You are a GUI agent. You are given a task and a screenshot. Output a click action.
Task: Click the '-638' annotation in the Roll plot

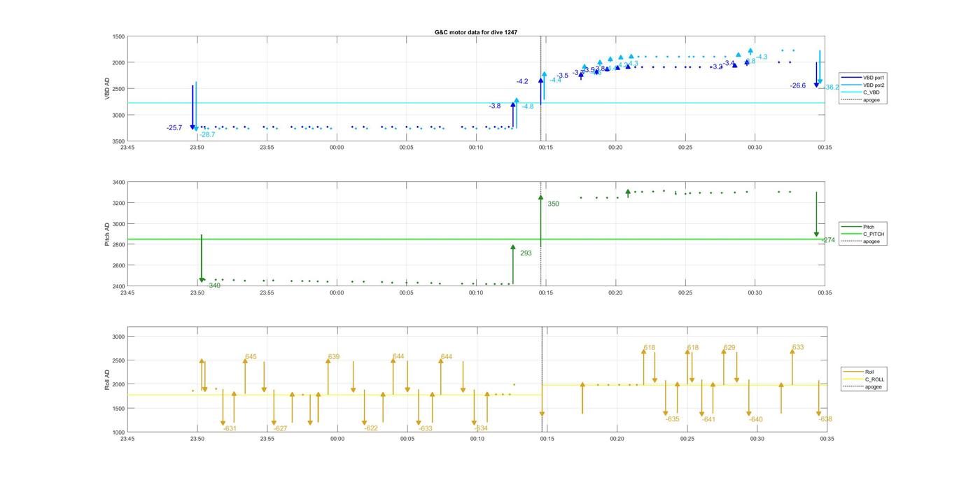[825, 419]
